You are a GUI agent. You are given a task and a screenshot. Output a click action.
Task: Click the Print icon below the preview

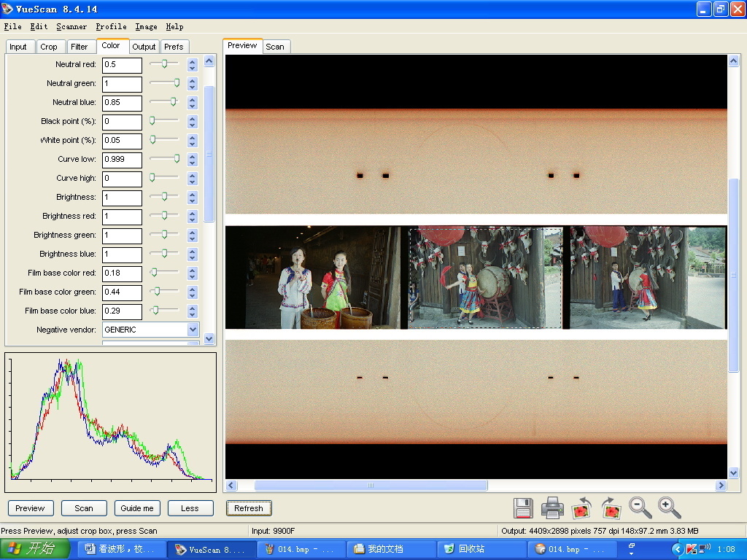point(552,507)
